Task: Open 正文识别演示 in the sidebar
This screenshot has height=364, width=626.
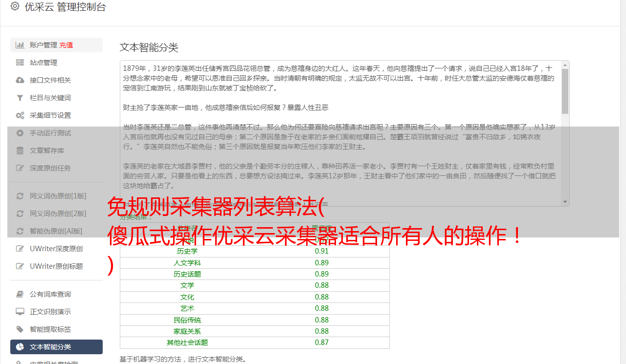Action: point(56,312)
